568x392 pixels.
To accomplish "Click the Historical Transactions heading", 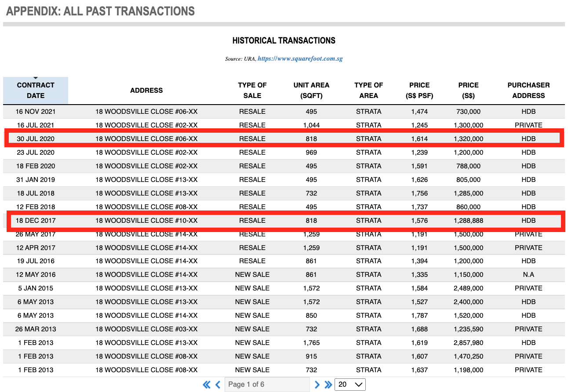I will coord(284,40).
